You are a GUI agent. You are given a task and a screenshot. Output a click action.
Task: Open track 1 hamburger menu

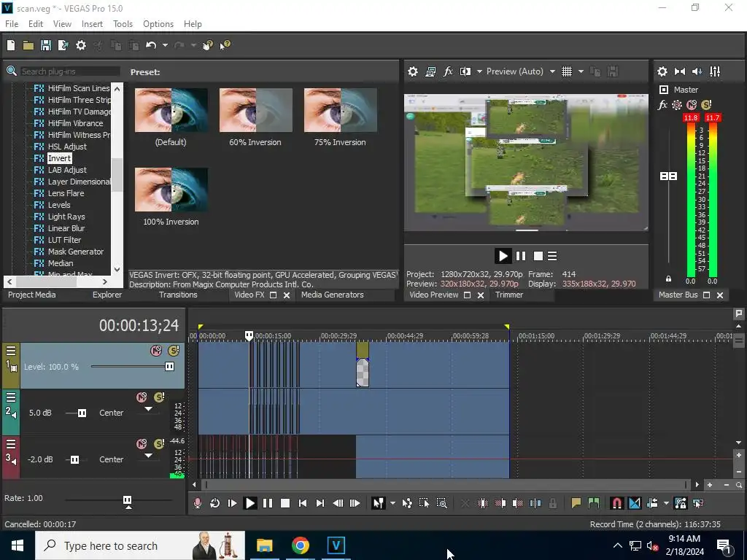11,351
